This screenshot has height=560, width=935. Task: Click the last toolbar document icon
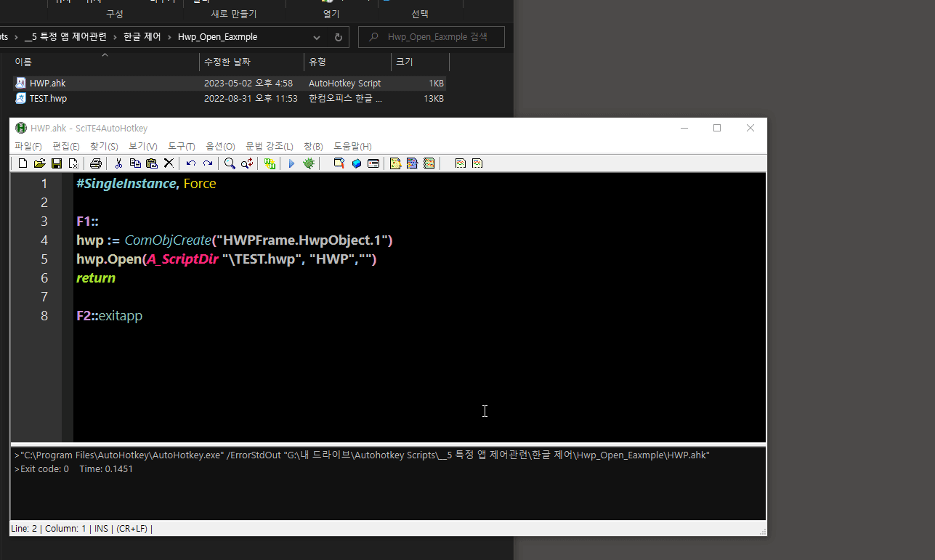pos(477,163)
